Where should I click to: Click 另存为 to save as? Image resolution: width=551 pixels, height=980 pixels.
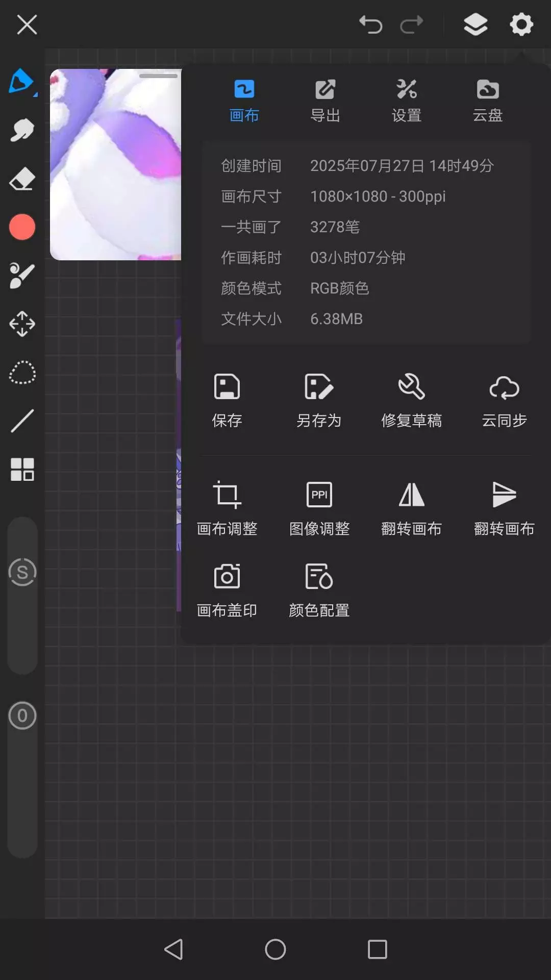pyautogui.click(x=319, y=401)
